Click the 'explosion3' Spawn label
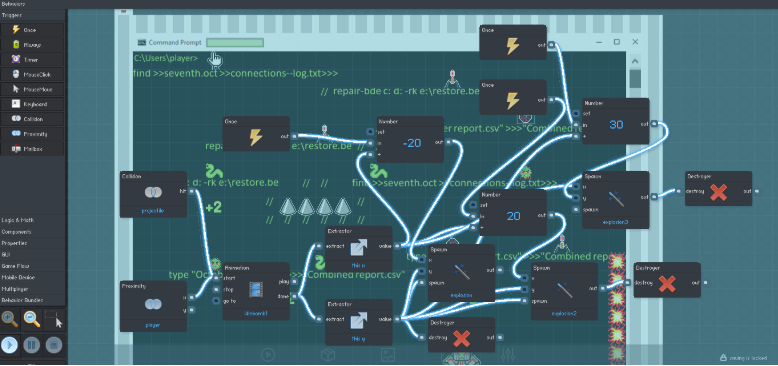Viewport: 778px width, 366px height. [x=615, y=222]
